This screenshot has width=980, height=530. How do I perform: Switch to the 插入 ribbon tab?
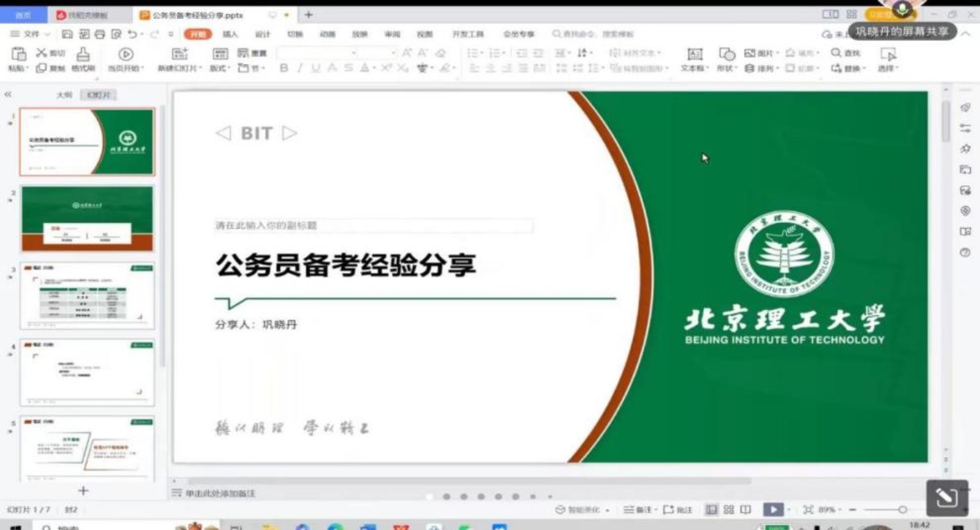click(230, 34)
